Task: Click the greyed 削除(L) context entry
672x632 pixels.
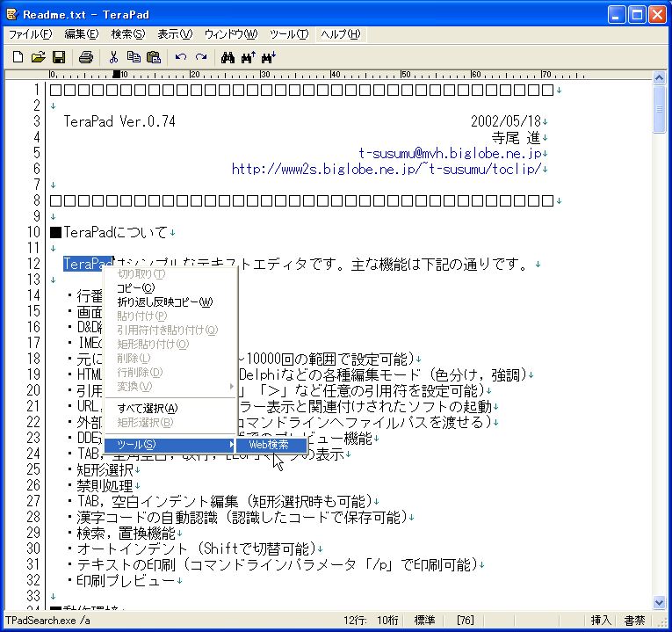Action: tap(170, 358)
